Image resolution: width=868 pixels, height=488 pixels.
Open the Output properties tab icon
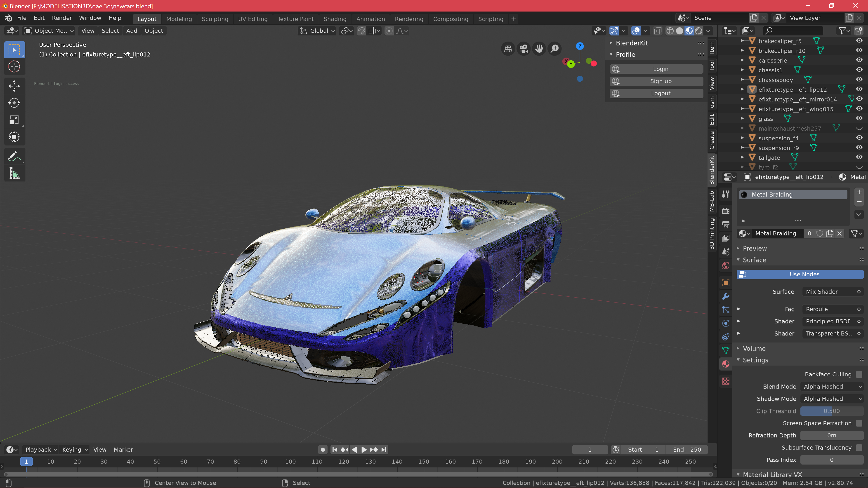tap(726, 225)
